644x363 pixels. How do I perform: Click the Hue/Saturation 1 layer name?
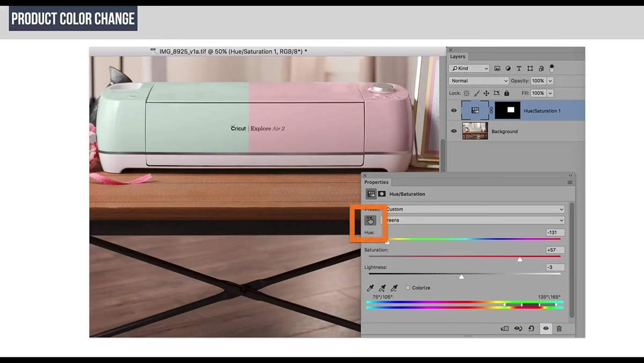point(542,111)
